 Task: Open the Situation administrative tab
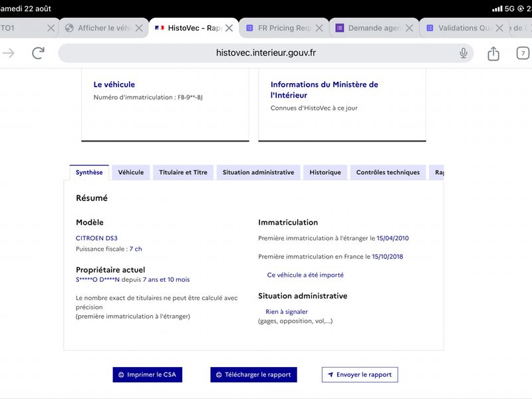tap(258, 172)
